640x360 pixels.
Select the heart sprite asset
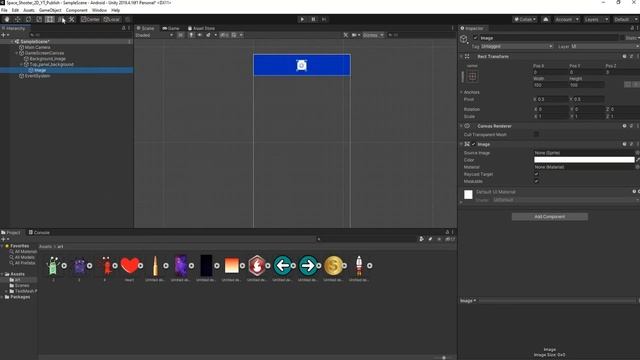point(130,266)
